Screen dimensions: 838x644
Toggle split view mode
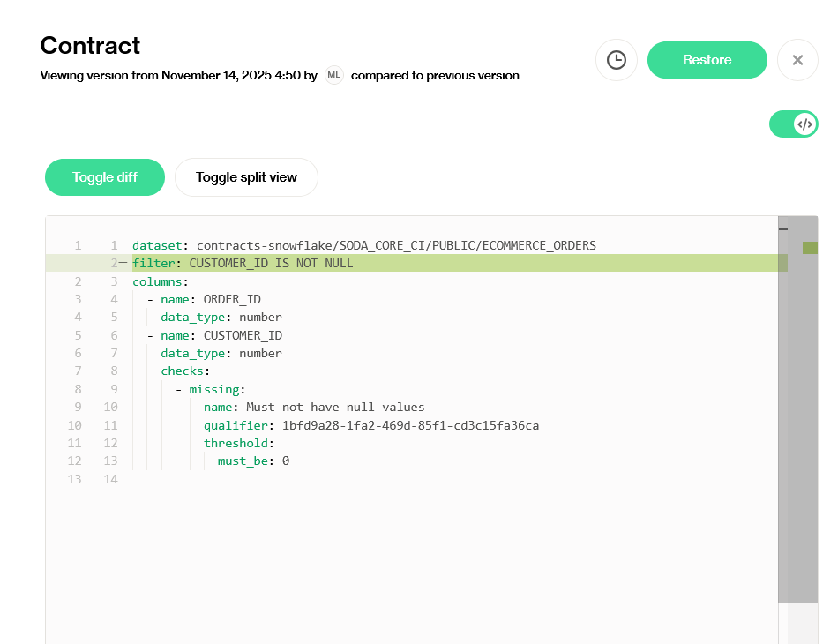[246, 177]
